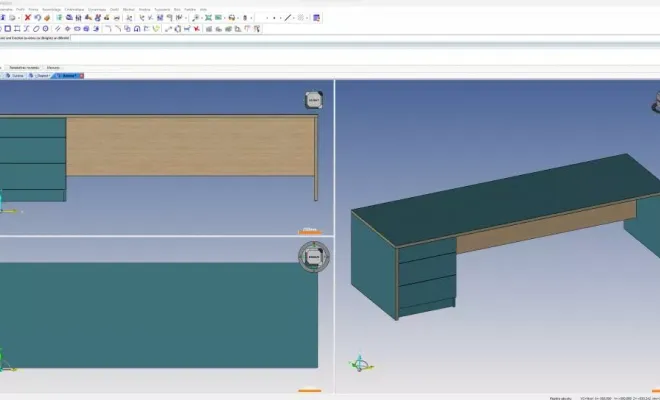This screenshot has width=660, height=400.
Task: Click the green zoom-to-fit icon
Action: point(208,18)
